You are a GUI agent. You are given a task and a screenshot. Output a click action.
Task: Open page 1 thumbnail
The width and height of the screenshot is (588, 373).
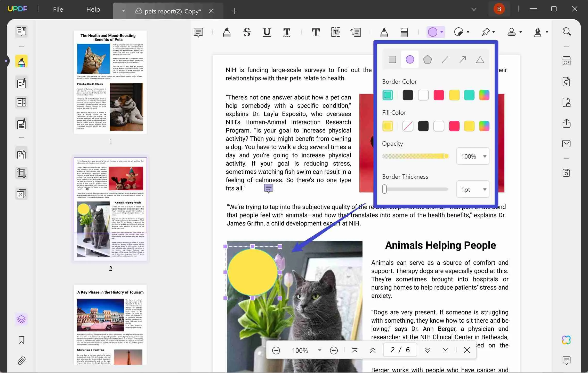[x=110, y=82]
